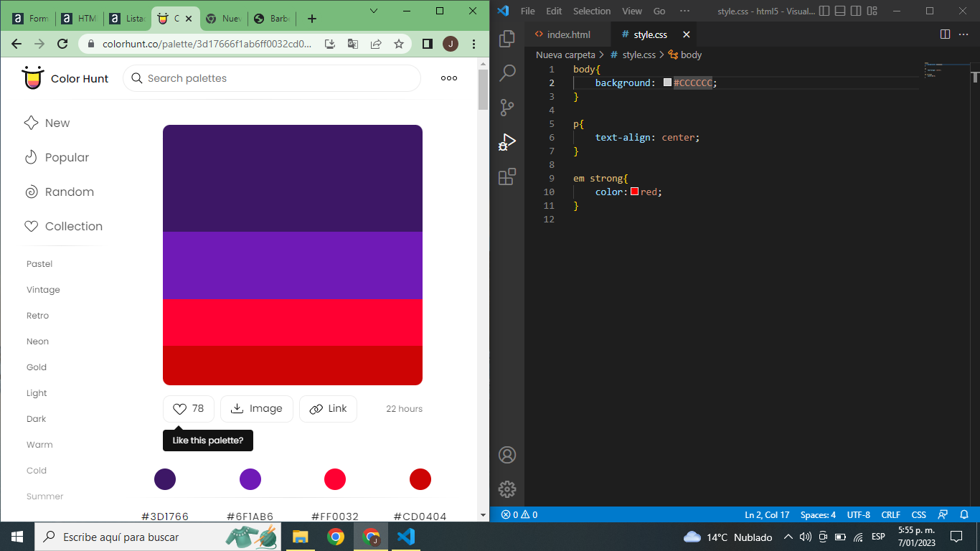Open the Manage gear in VS Code
The width and height of the screenshot is (980, 551).
(x=507, y=489)
